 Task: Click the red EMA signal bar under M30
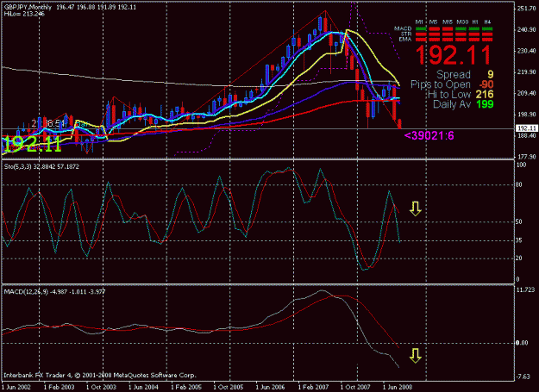461,40
